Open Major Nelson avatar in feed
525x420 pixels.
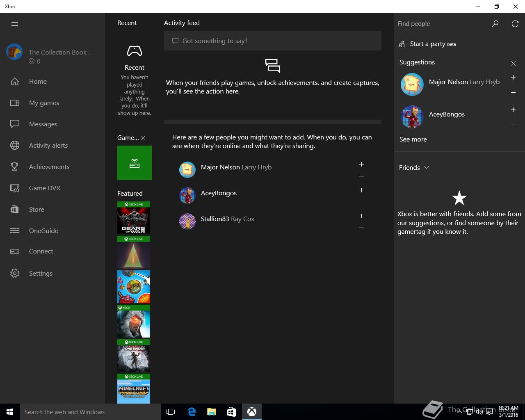coord(187,170)
